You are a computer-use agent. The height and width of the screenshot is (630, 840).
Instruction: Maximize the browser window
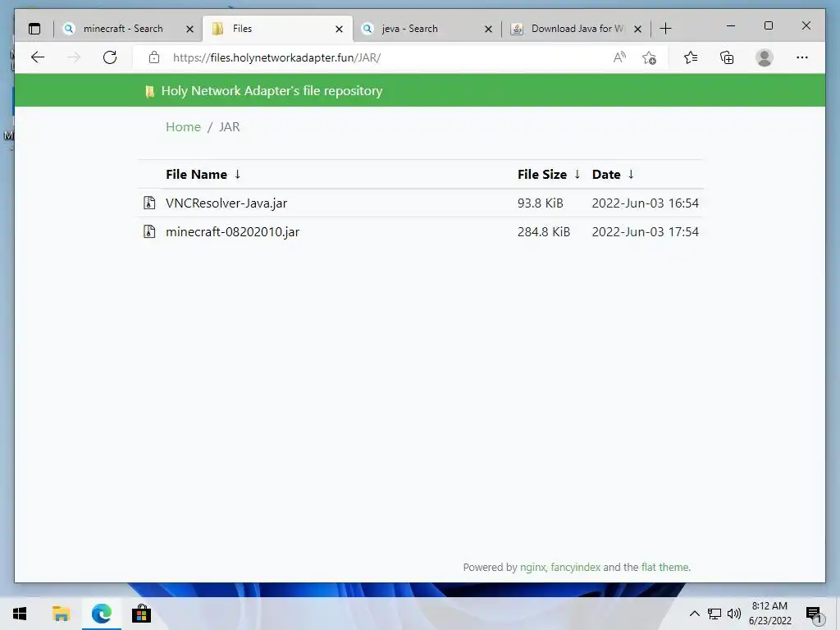[768, 25]
